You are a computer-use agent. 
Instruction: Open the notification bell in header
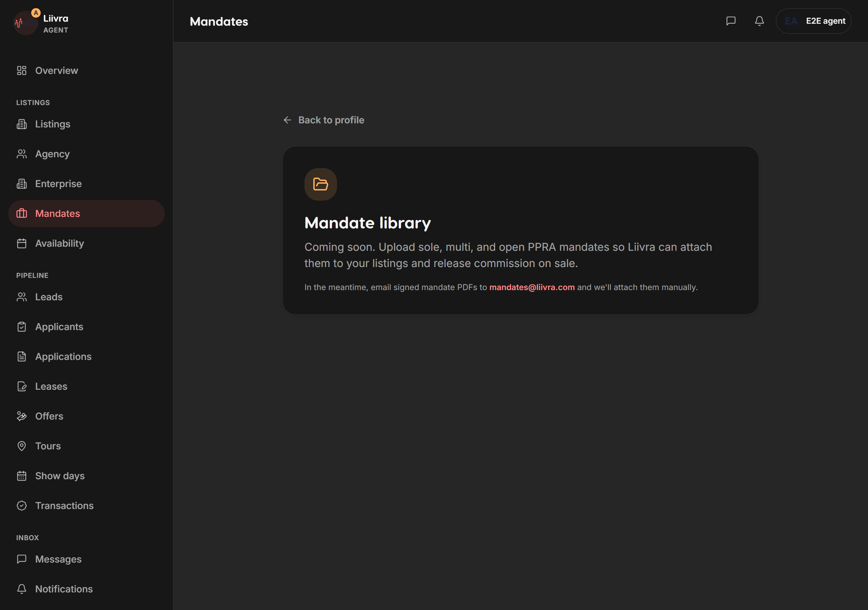pos(759,21)
